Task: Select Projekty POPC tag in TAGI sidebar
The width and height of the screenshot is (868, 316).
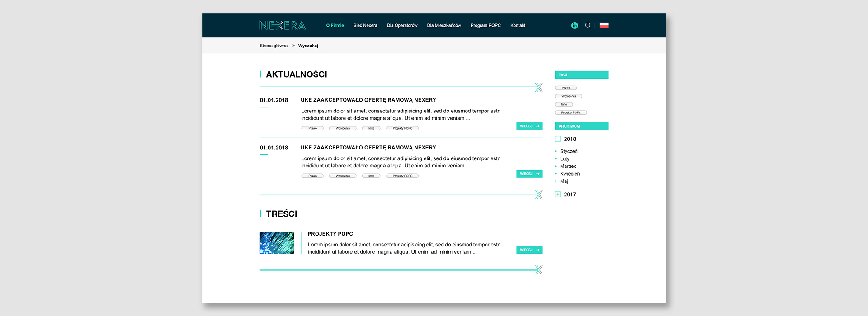Action: pos(571,112)
